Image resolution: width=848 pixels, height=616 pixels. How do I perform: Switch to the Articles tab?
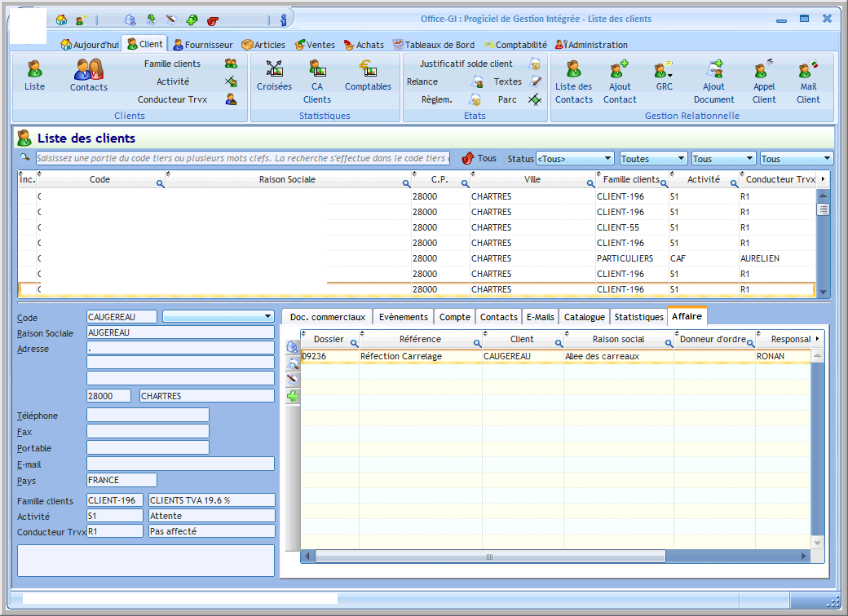coord(263,45)
